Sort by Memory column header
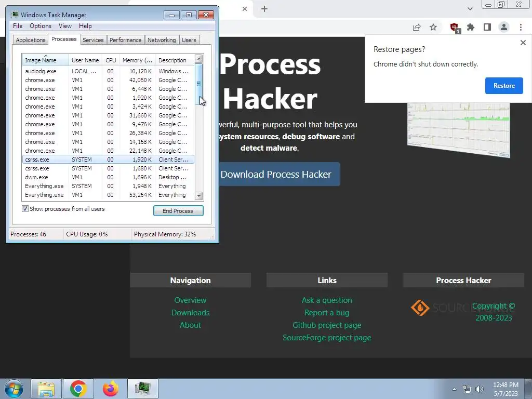This screenshot has height=399, width=532. (137, 60)
